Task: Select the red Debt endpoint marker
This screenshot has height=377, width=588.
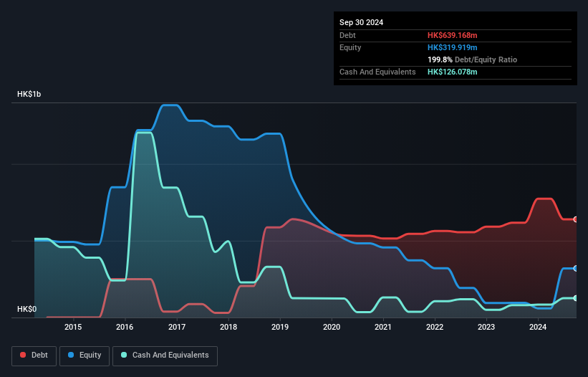Action: pyautogui.click(x=576, y=219)
